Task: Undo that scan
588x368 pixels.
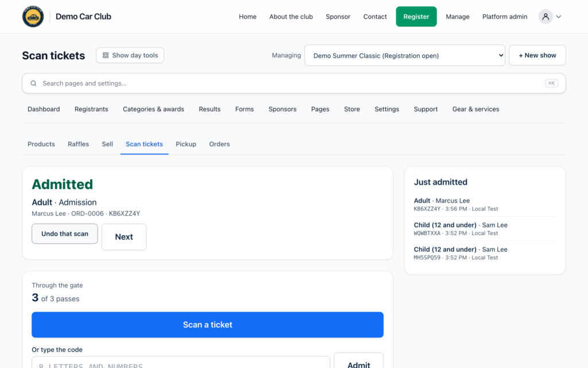Action: pos(65,233)
